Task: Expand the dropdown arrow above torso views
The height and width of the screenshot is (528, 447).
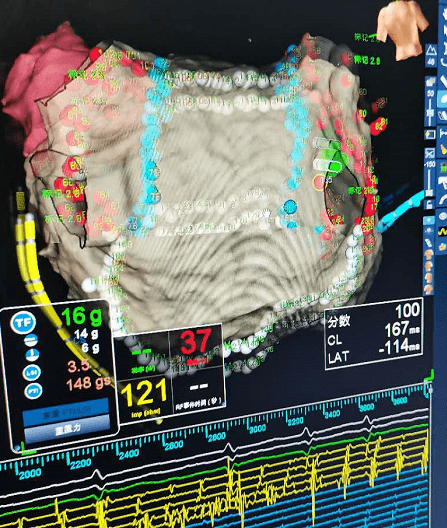Action: point(429,220)
